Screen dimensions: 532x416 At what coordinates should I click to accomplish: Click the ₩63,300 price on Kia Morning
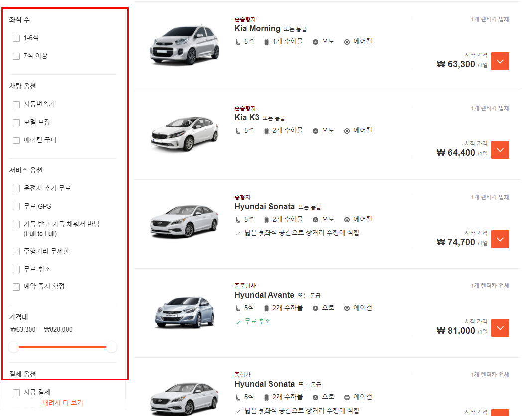[456, 64]
